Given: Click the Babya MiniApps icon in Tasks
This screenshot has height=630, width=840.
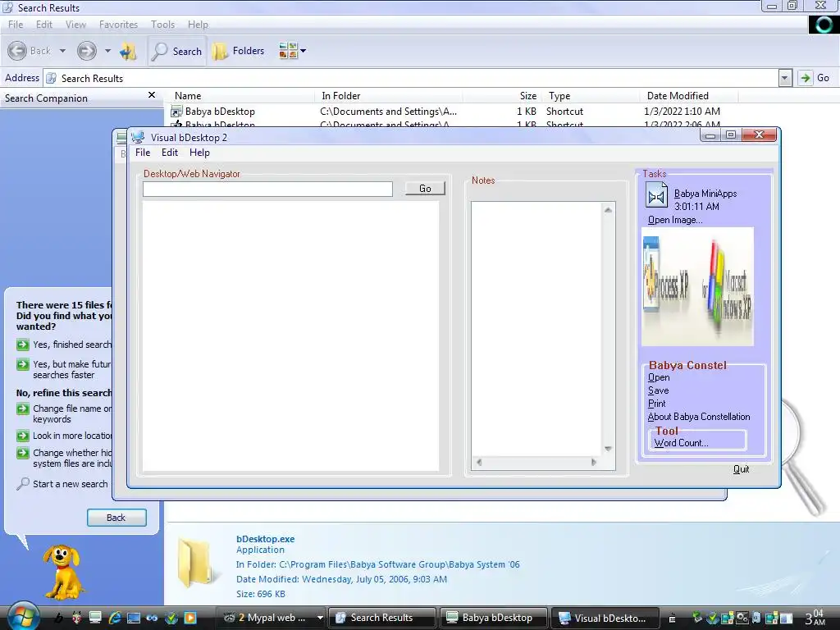Looking at the screenshot, I should pos(656,196).
